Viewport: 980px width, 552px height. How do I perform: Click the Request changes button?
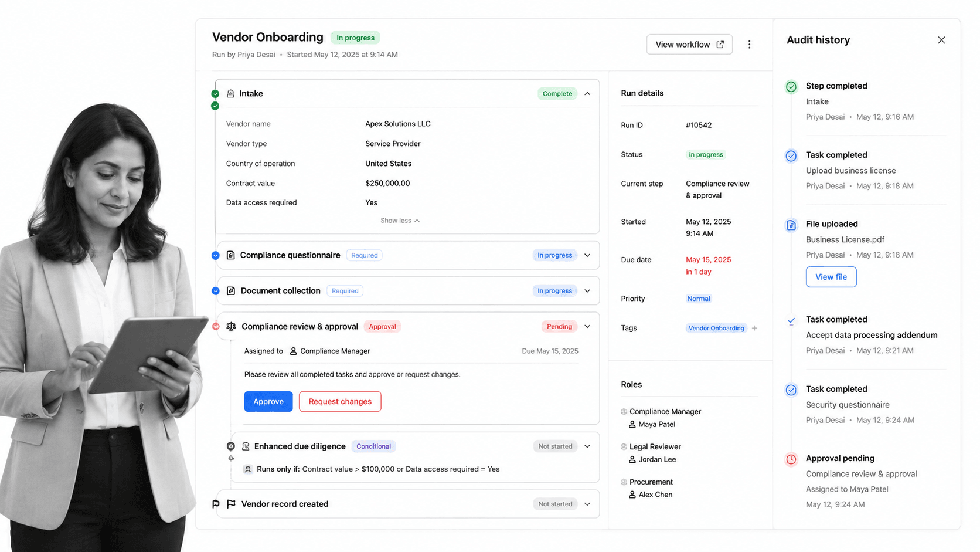340,402
